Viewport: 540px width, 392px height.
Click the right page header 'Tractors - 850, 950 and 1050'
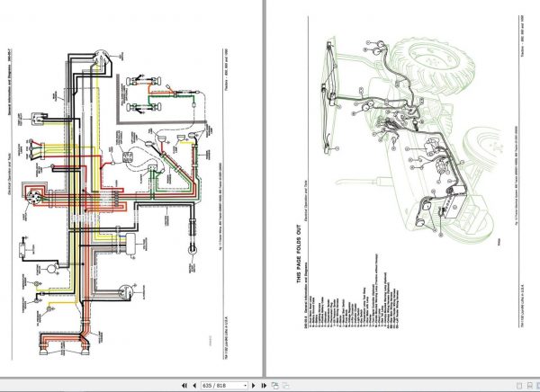coord(522,36)
